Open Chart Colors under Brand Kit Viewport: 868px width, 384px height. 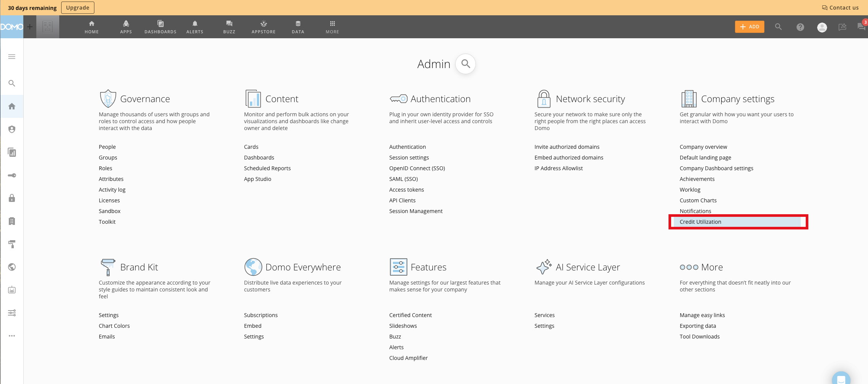tap(114, 326)
